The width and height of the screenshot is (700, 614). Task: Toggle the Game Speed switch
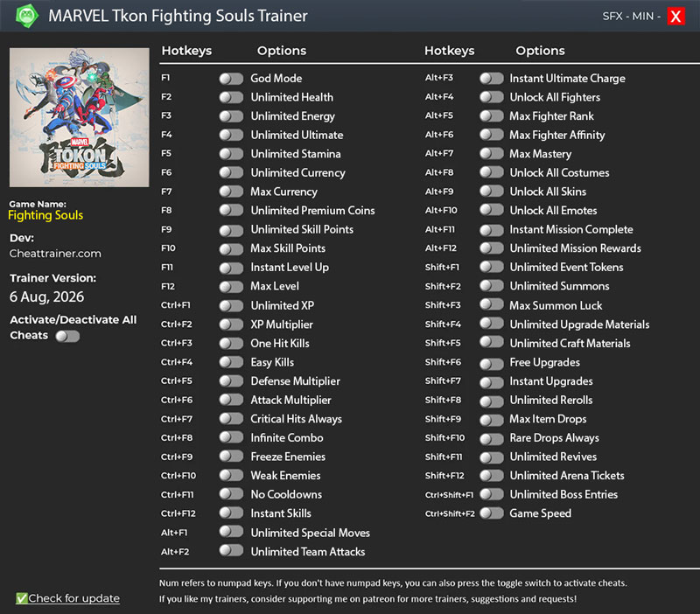tap(492, 513)
